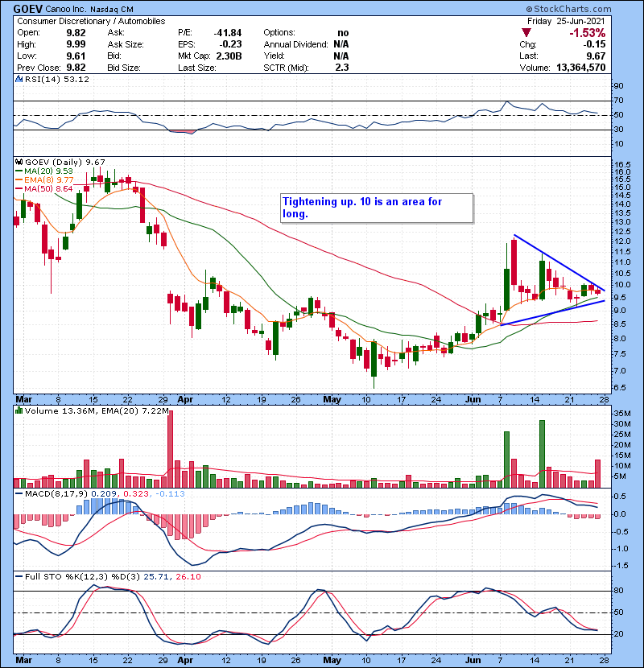Click the orange EMA(8) legend line marker
Viewport: 644px width, 668px height.
[x=19, y=180]
